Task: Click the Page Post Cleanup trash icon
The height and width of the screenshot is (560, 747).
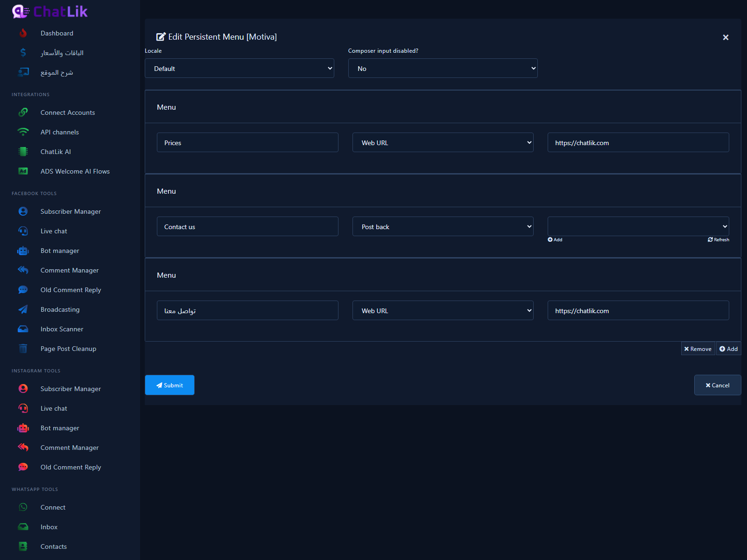Action: pyautogui.click(x=23, y=349)
